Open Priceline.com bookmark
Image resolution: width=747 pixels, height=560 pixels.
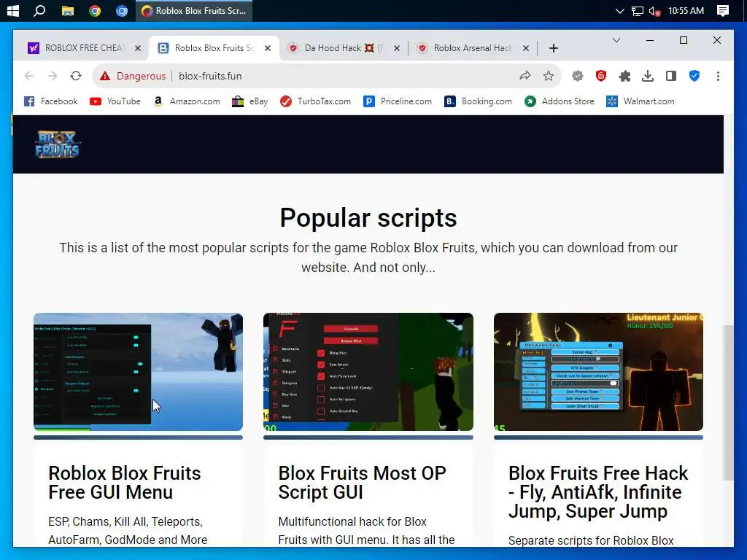(398, 101)
